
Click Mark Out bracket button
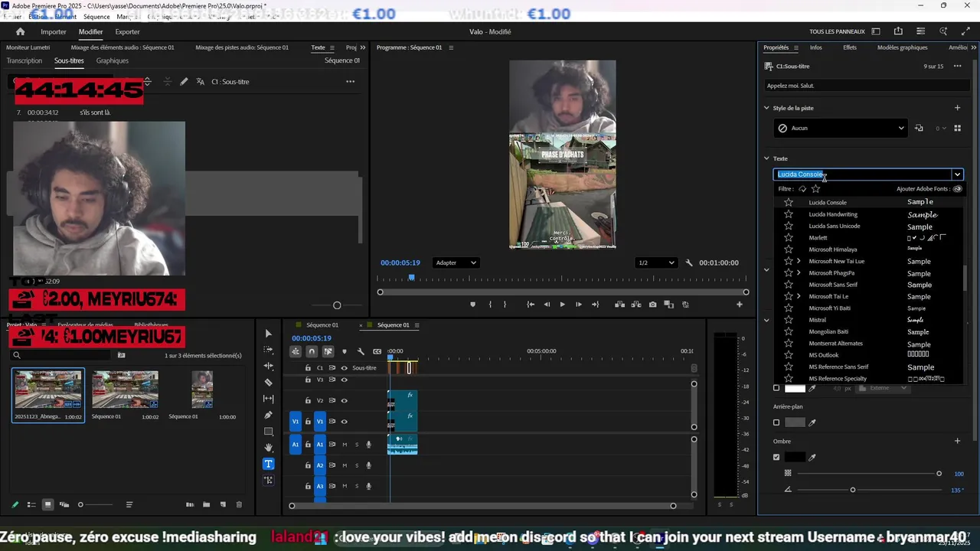point(505,305)
